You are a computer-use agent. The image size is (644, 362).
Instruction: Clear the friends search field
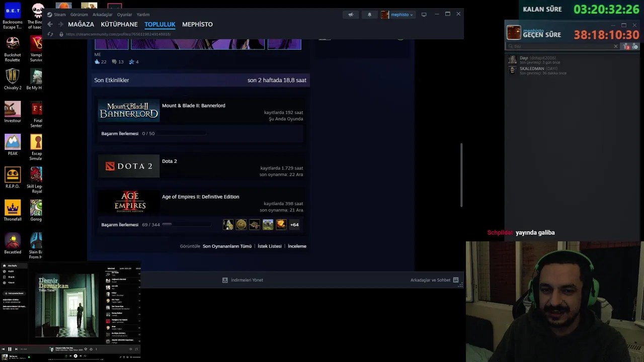(615, 46)
